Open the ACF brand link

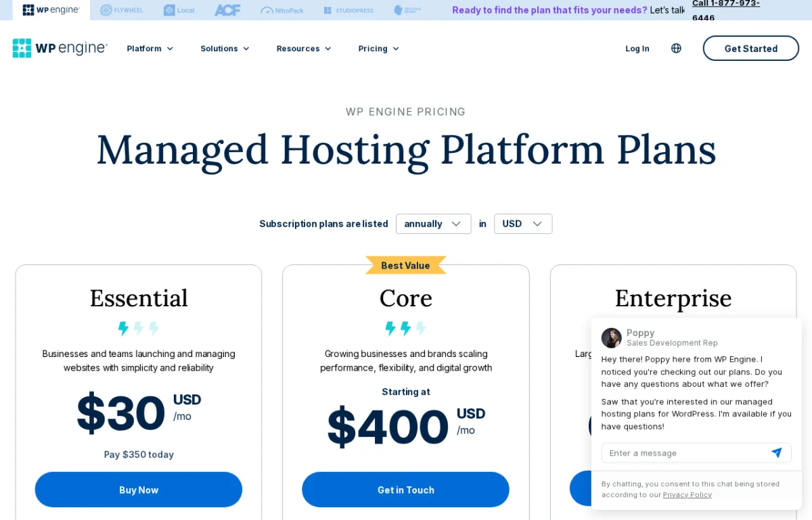227,10
